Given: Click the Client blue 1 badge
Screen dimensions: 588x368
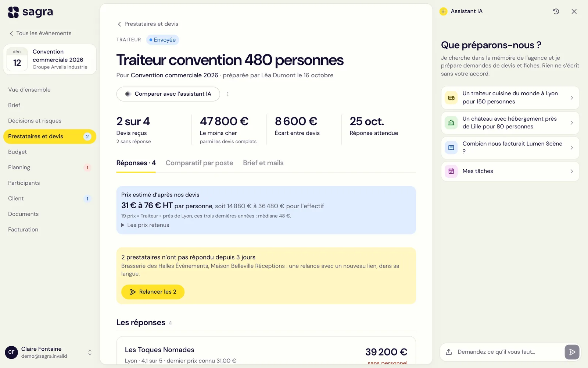Looking at the screenshot, I should 87,199.
